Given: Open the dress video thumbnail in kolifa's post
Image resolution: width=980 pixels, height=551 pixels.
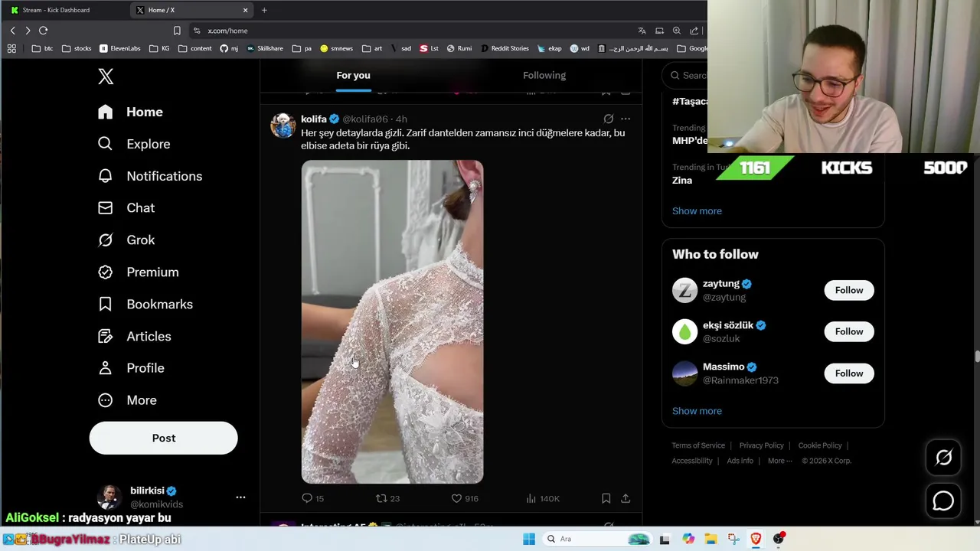Looking at the screenshot, I should (x=392, y=322).
